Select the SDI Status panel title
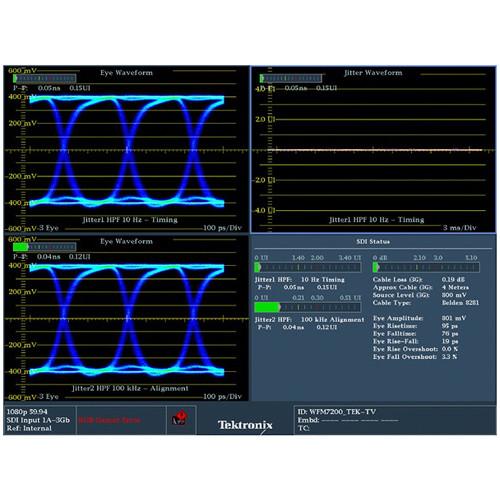 coord(373,241)
